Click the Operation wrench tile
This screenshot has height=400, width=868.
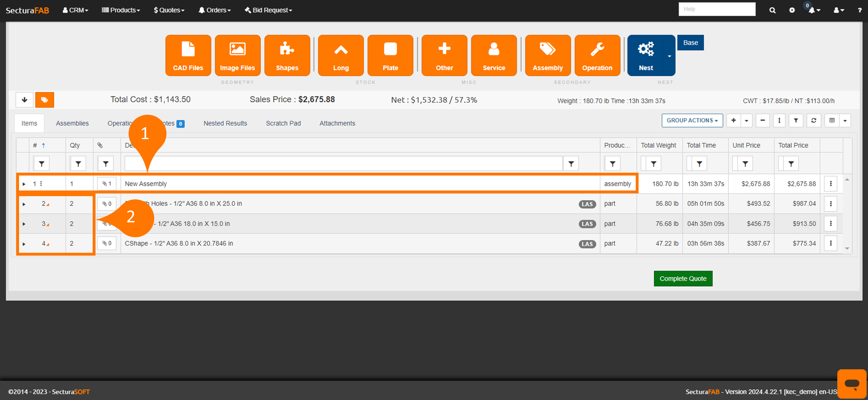(597, 55)
